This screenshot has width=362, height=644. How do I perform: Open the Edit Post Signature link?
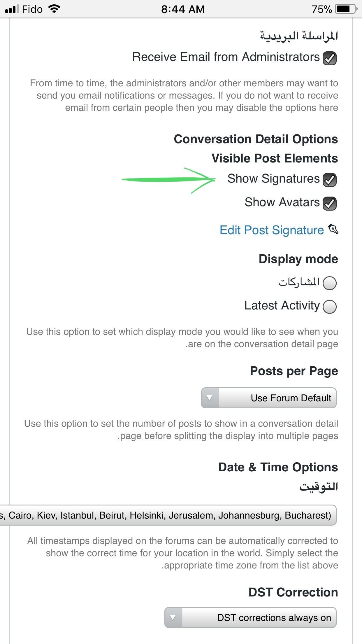coord(272,230)
